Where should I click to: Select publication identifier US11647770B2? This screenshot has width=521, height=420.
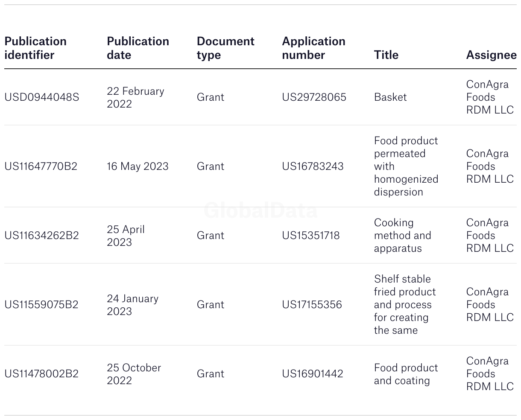click(41, 166)
